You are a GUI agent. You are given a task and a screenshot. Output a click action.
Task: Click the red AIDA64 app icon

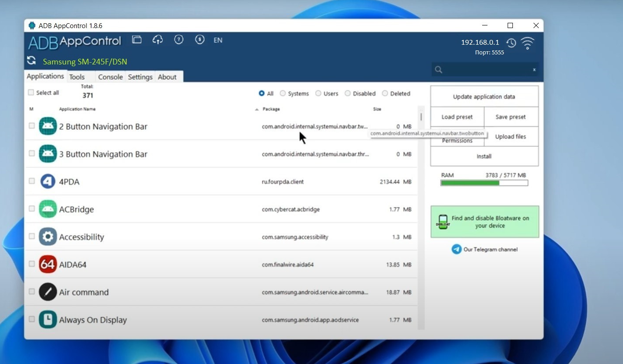(48, 264)
